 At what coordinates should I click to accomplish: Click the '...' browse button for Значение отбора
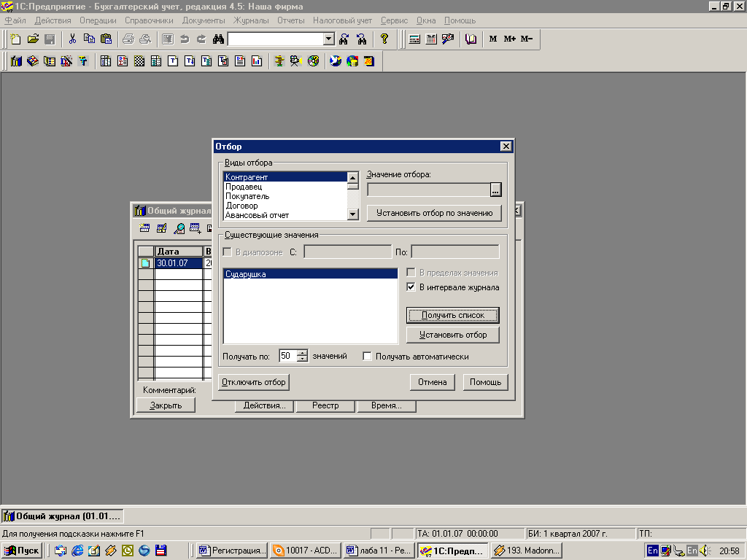(x=496, y=190)
